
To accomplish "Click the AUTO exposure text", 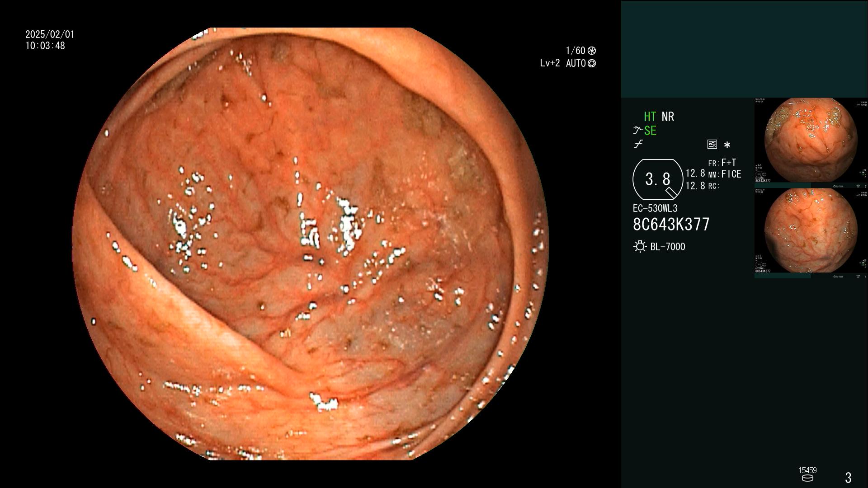I will coord(576,63).
